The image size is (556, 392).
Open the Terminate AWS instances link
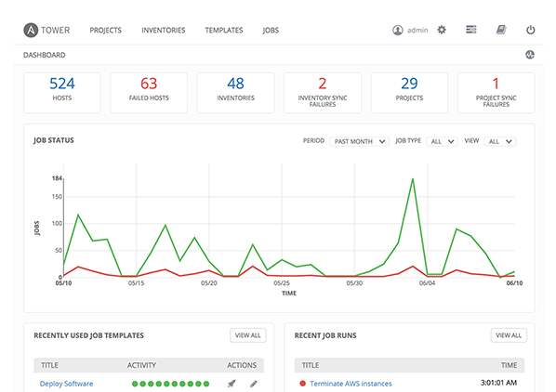pos(351,384)
